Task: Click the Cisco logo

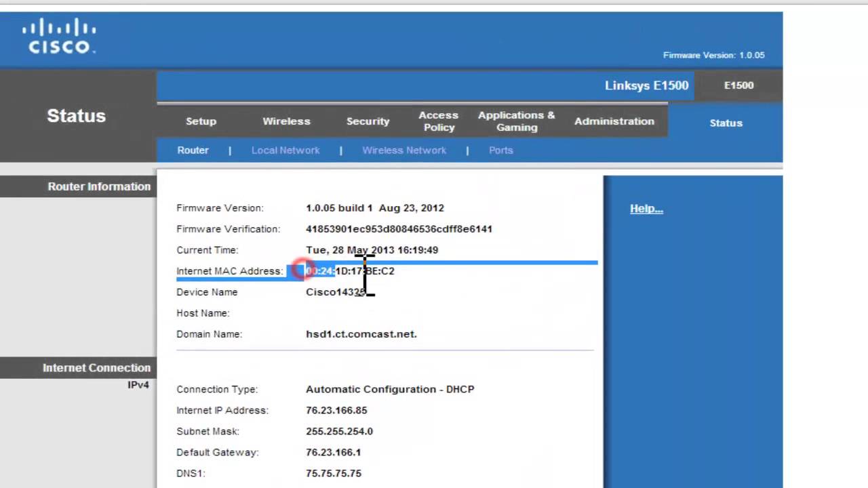Action: pyautogui.click(x=59, y=37)
